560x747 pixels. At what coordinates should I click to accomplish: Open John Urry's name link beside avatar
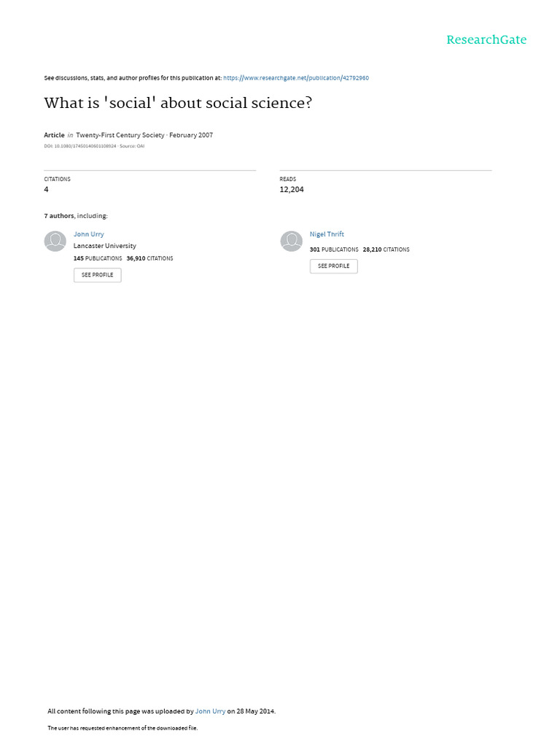[x=89, y=234]
